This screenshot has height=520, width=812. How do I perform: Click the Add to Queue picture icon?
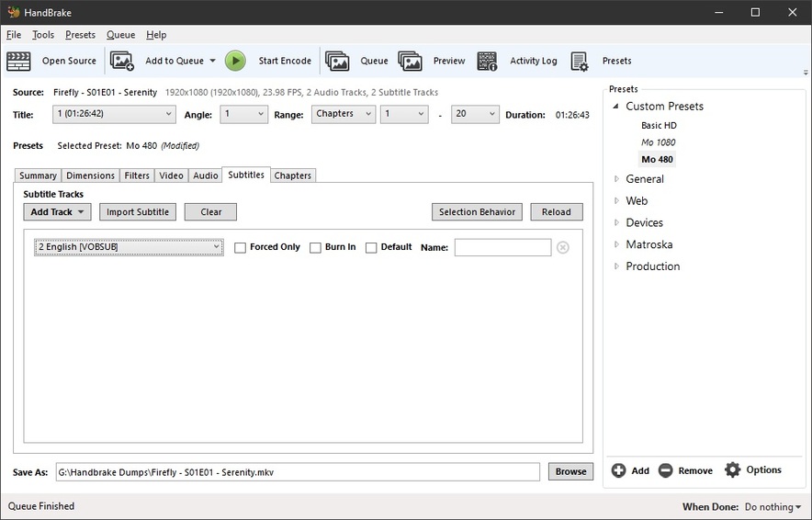pyautogui.click(x=122, y=62)
